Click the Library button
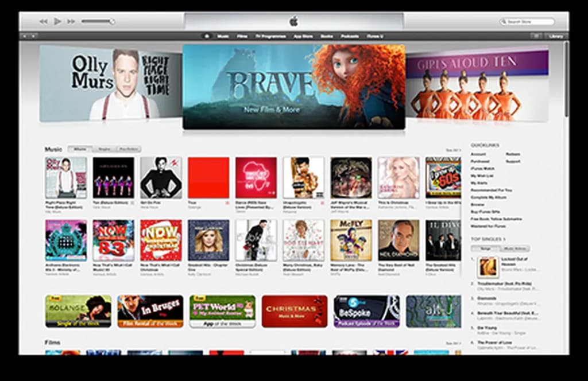The width and height of the screenshot is (588, 381). (x=555, y=36)
